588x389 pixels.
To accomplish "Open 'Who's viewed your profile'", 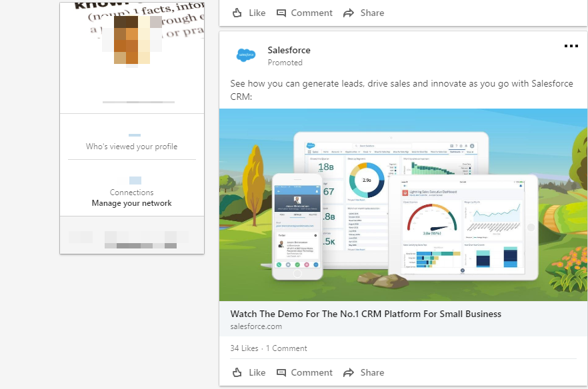I will [x=131, y=147].
